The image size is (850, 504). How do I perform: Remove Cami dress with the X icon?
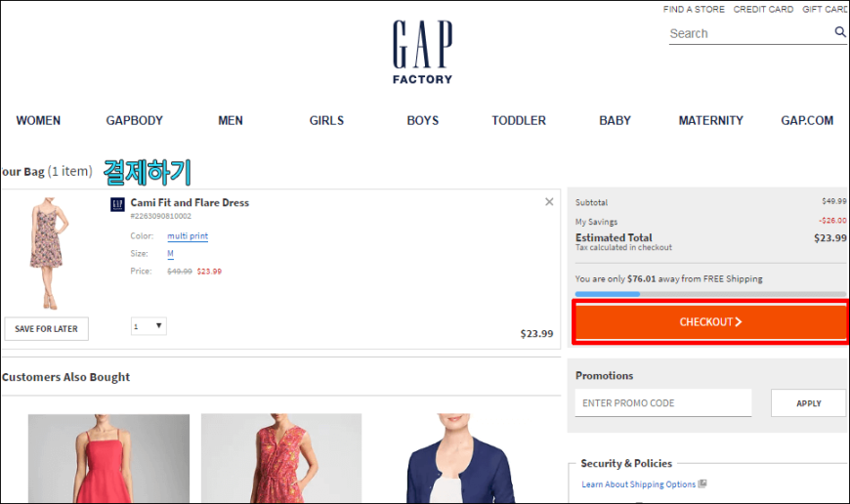tap(549, 201)
